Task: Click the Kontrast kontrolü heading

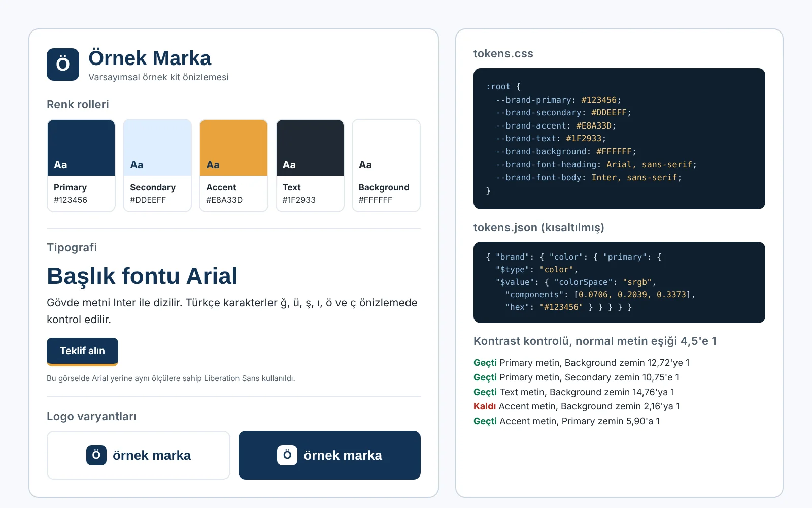Action: pos(595,341)
